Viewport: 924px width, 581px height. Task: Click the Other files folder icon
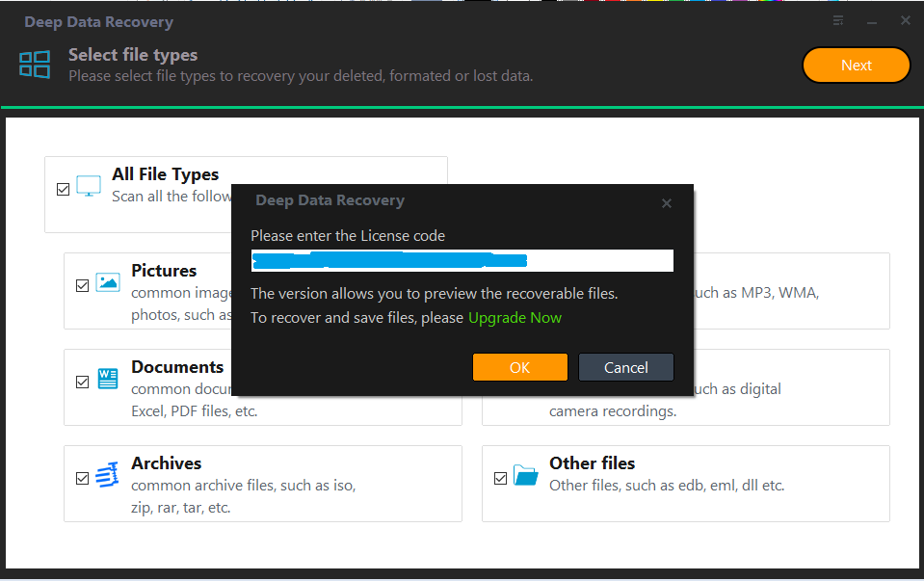526,474
